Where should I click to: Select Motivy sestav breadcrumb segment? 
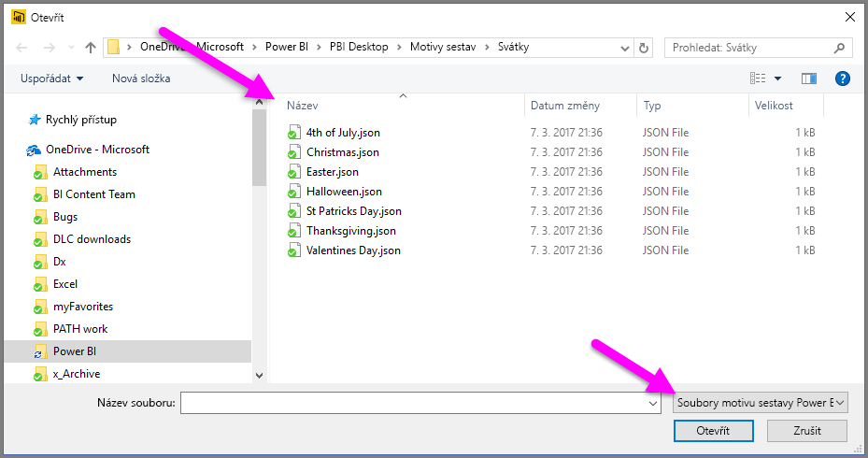pyautogui.click(x=443, y=47)
